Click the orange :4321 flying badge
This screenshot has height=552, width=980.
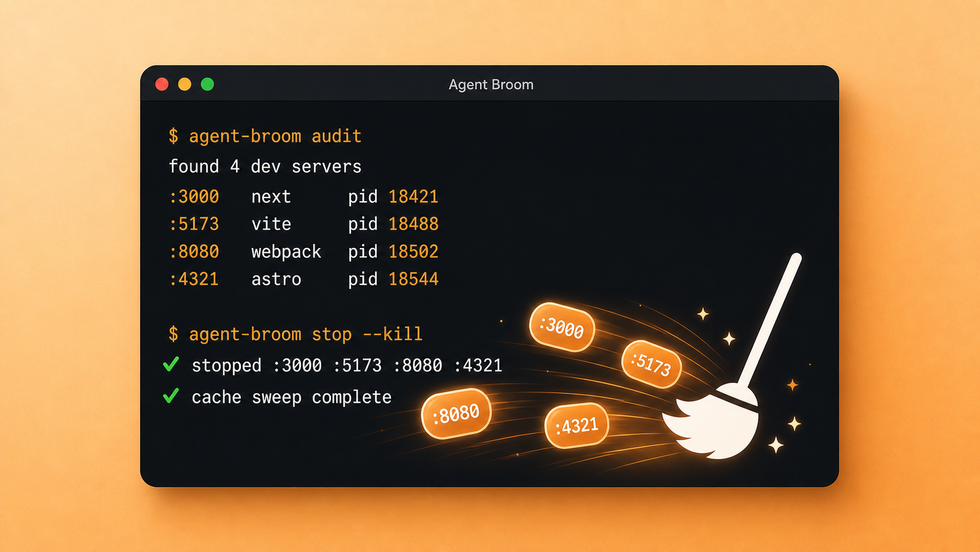pyautogui.click(x=577, y=426)
